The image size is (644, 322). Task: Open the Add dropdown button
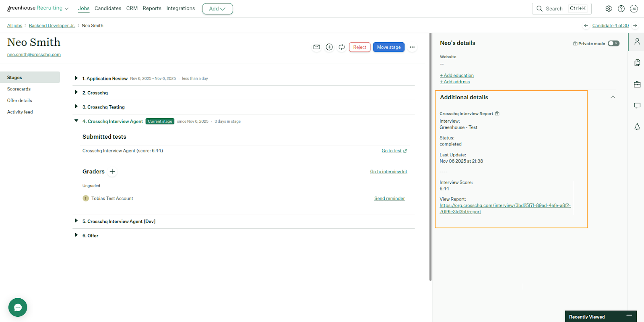[217, 8]
